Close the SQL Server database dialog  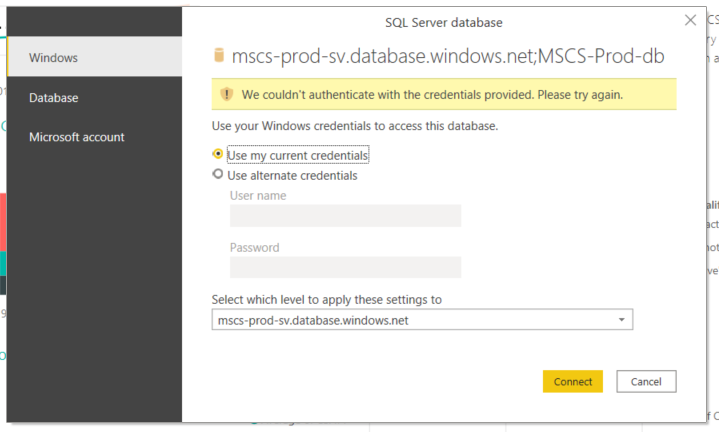click(x=690, y=20)
